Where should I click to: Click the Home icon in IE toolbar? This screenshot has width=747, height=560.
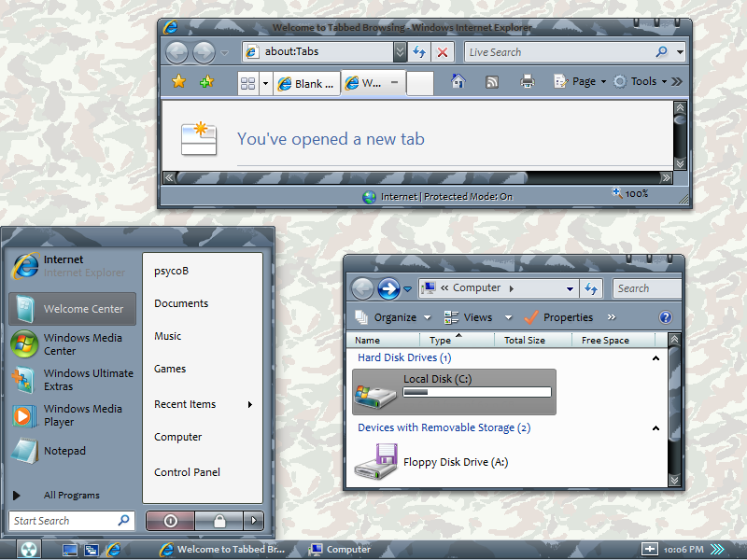(x=458, y=81)
